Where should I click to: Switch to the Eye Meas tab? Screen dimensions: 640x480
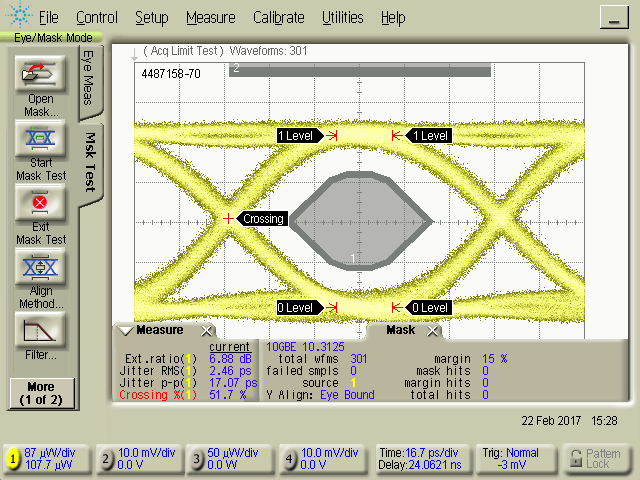pyautogui.click(x=90, y=80)
